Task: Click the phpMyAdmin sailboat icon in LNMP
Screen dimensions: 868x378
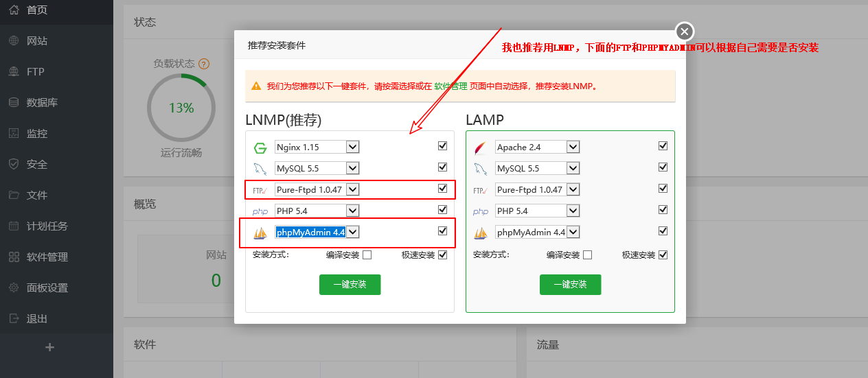Action: [260, 233]
